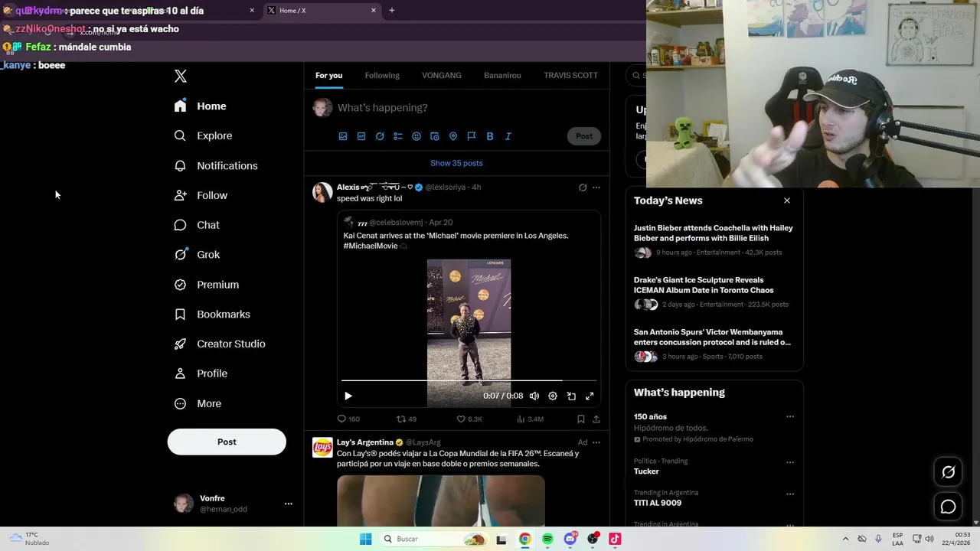
Task: Open the Follow page in sidebar
Action: coord(201,195)
